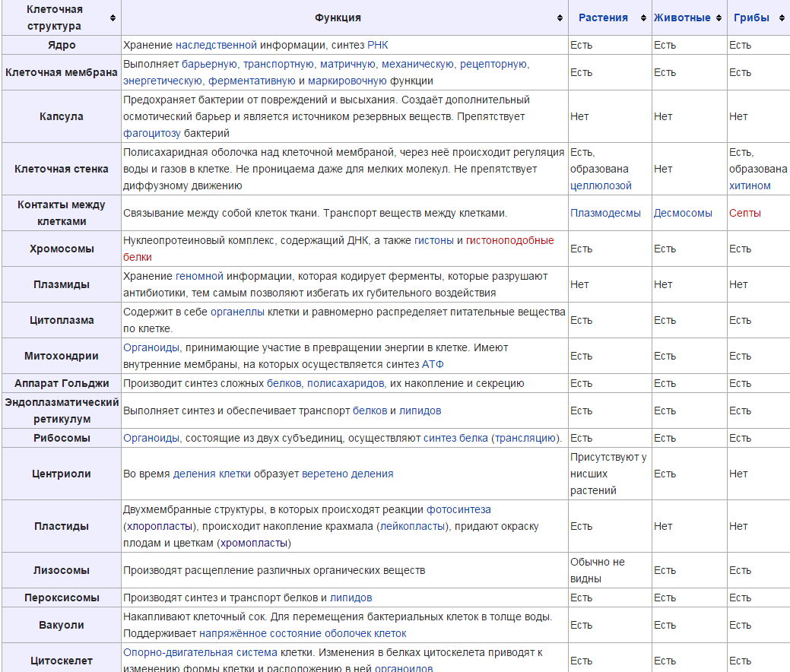Click the Лизосомы row header

pyautogui.click(x=62, y=570)
